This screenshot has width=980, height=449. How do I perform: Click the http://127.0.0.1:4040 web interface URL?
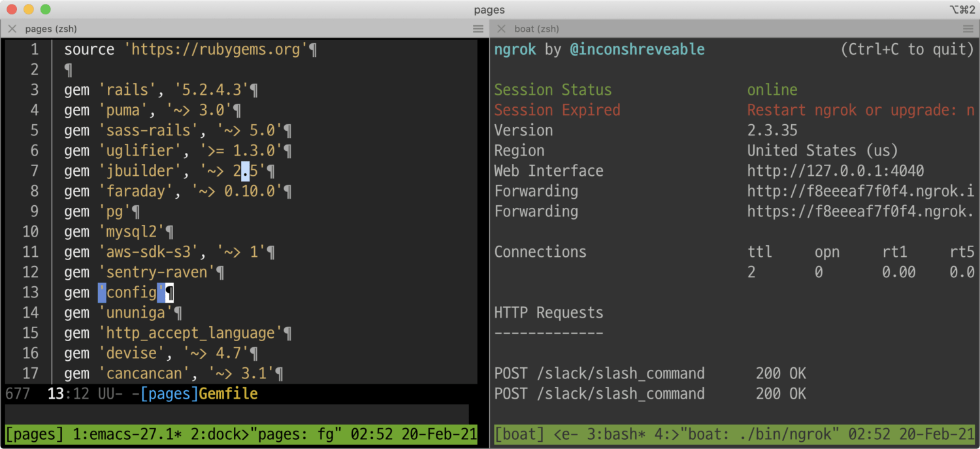(x=836, y=171)
